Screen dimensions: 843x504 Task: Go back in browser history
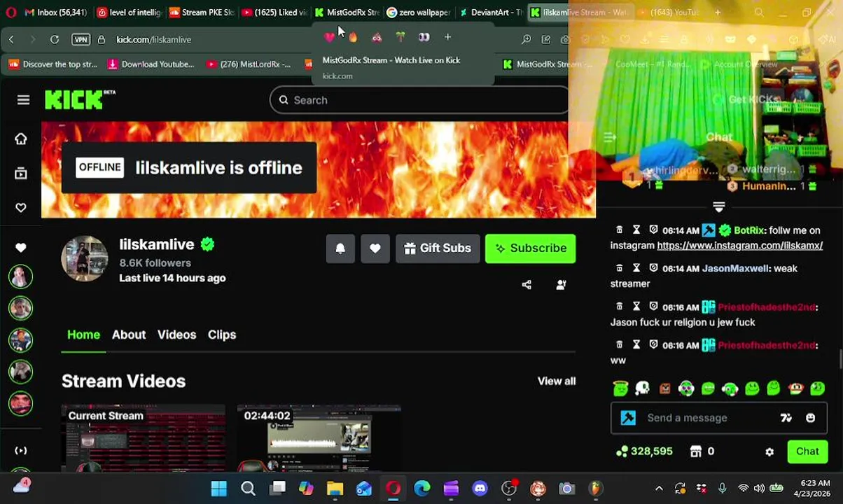(11, 39)
